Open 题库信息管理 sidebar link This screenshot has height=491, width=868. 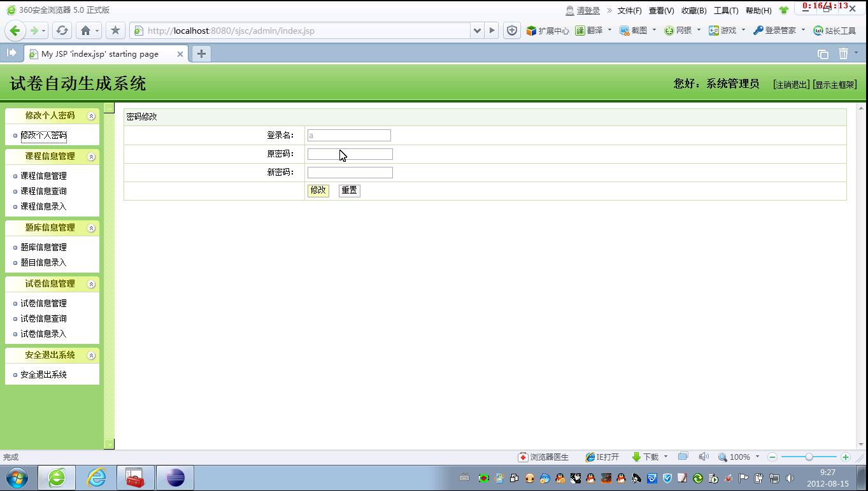(43, 247)
